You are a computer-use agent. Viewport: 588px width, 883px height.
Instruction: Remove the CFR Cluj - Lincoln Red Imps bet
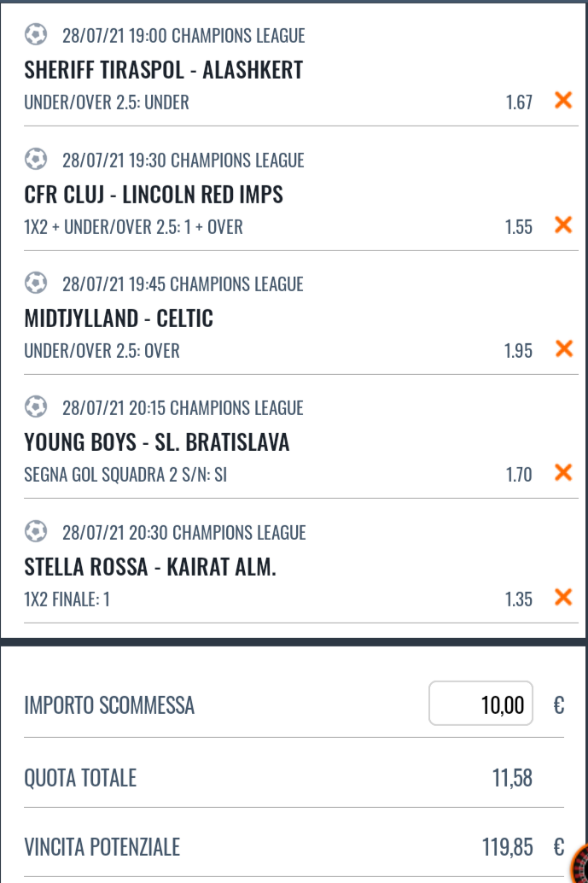pyautogui.click(x=563, y=225)
